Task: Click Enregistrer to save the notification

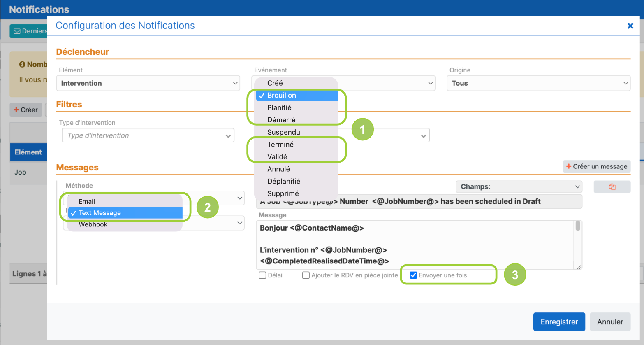Action: tap(559, 322)
